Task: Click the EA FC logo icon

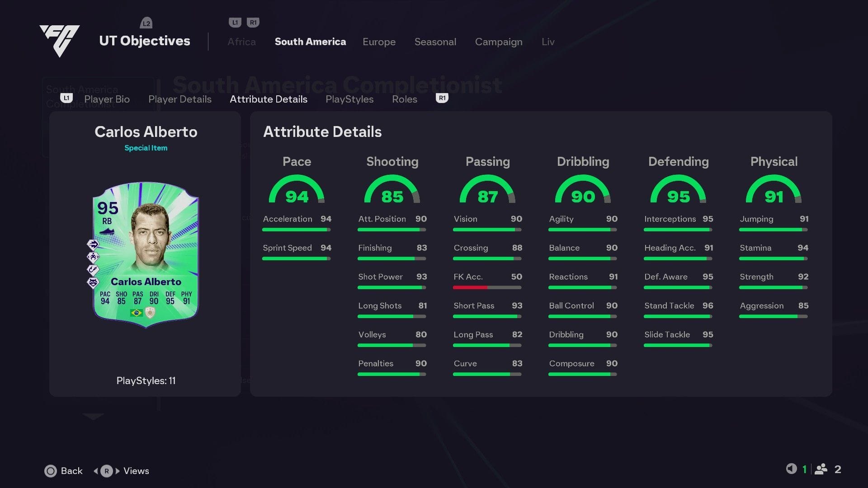Action: (x=59, y=41)
